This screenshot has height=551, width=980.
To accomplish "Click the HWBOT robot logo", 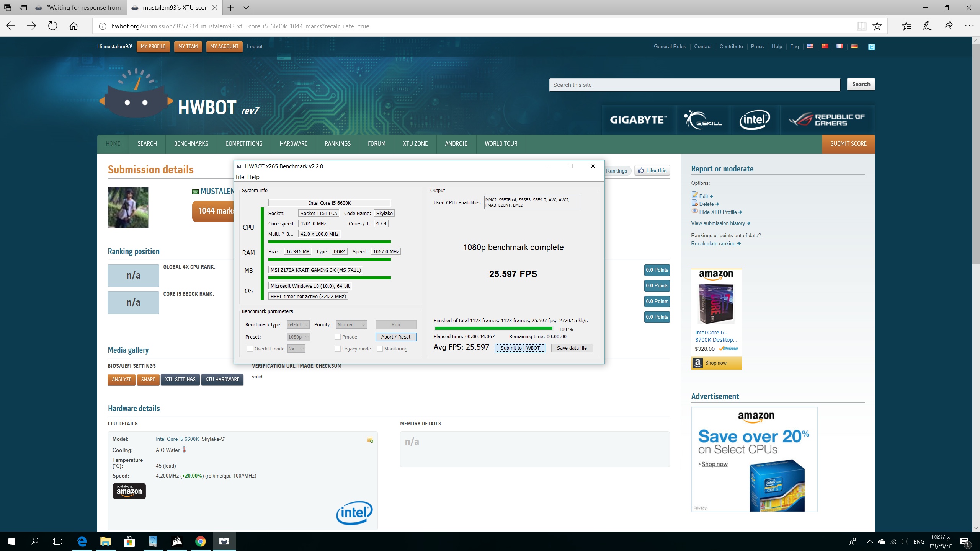I will 136,94.
